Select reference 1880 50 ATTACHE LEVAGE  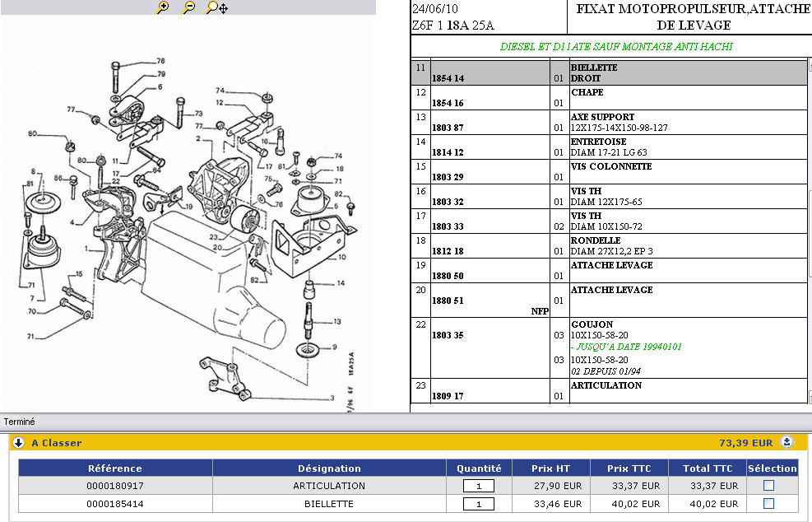[448, 276]
